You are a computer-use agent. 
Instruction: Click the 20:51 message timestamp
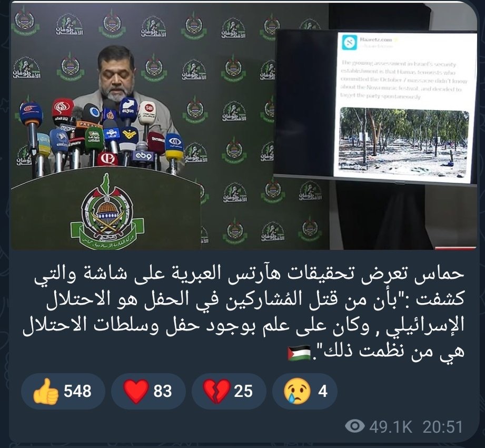click(x=443, y=426)
